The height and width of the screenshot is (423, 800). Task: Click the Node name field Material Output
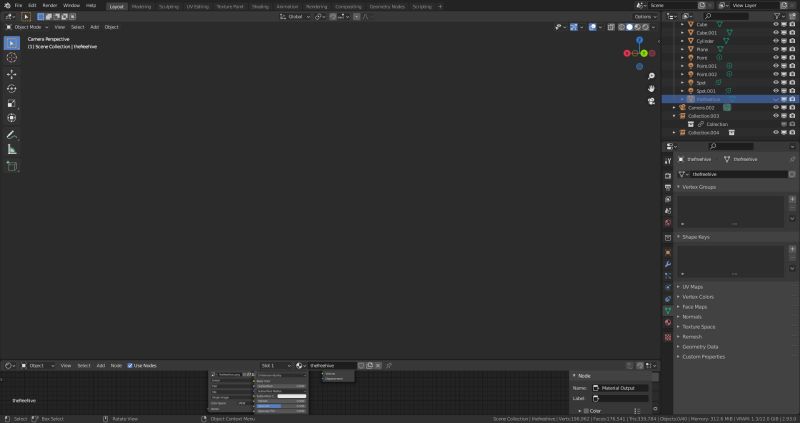coord(620,388)
